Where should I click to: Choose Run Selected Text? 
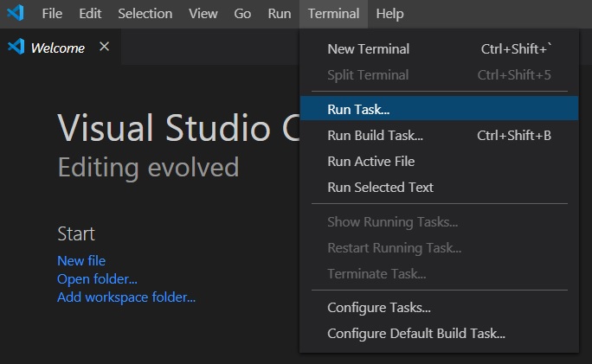click(x=380, y=187)
